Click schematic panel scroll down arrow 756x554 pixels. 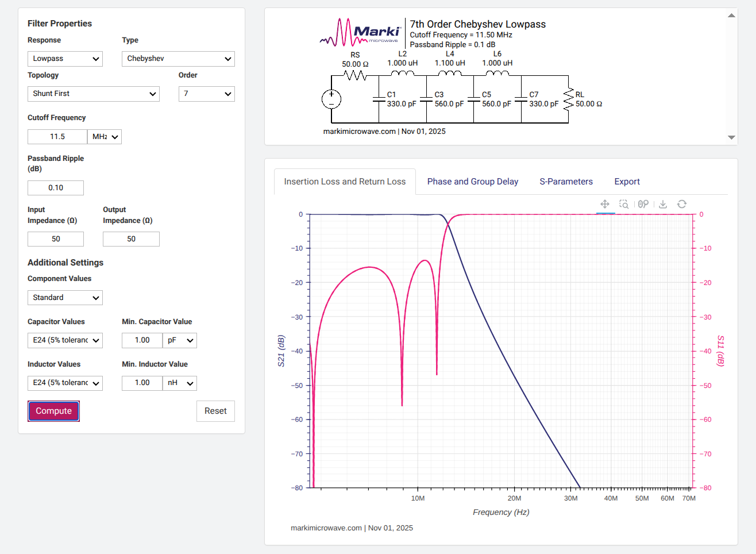[x=731, y=137]
